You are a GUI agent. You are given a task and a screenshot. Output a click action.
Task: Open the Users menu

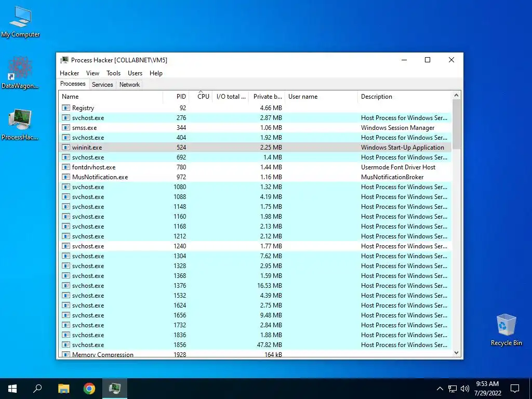(135, 73)
